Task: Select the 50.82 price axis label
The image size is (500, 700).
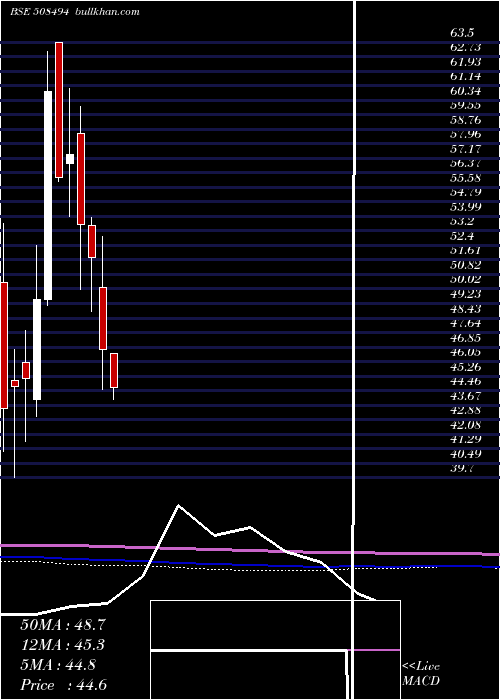Action: (466, 265)
